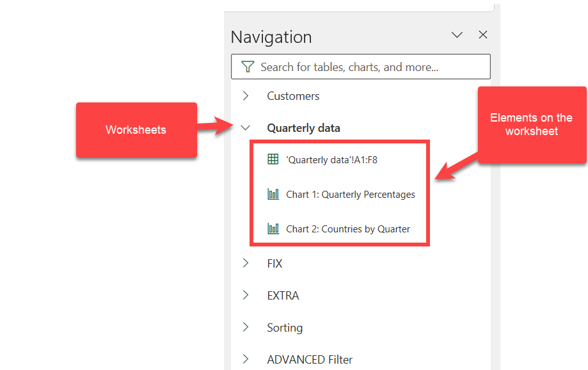Expand the ADVANCED Filter worksheet
This screenshot has width=588, height=370.
[x=245, y=359]
